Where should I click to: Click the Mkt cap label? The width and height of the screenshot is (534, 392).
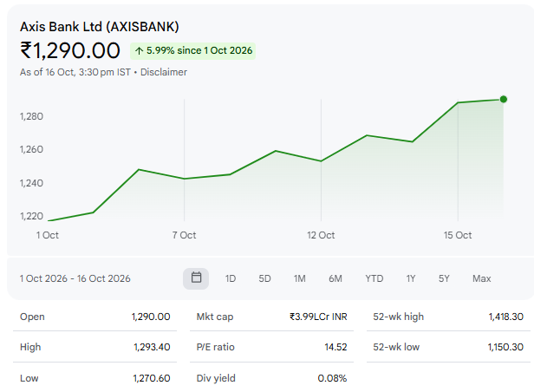pyautogui.click(x=215, y=317)
